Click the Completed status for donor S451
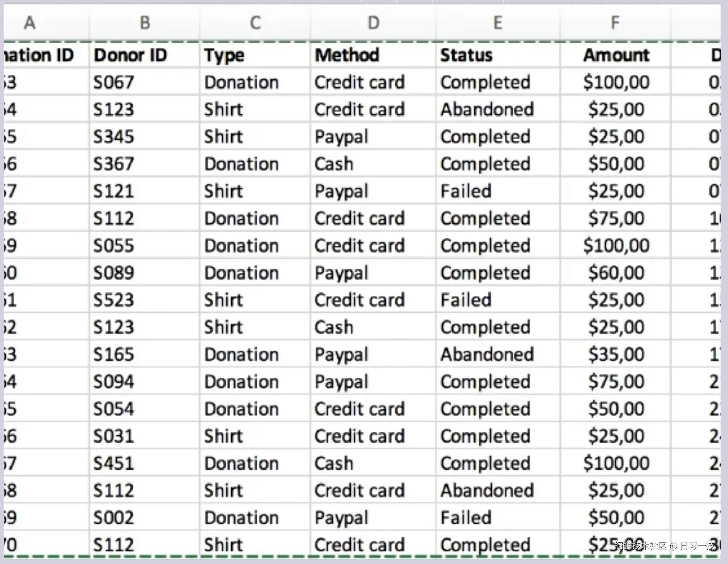The height and width of the screenshot is (564, 728). coord(485,463)
